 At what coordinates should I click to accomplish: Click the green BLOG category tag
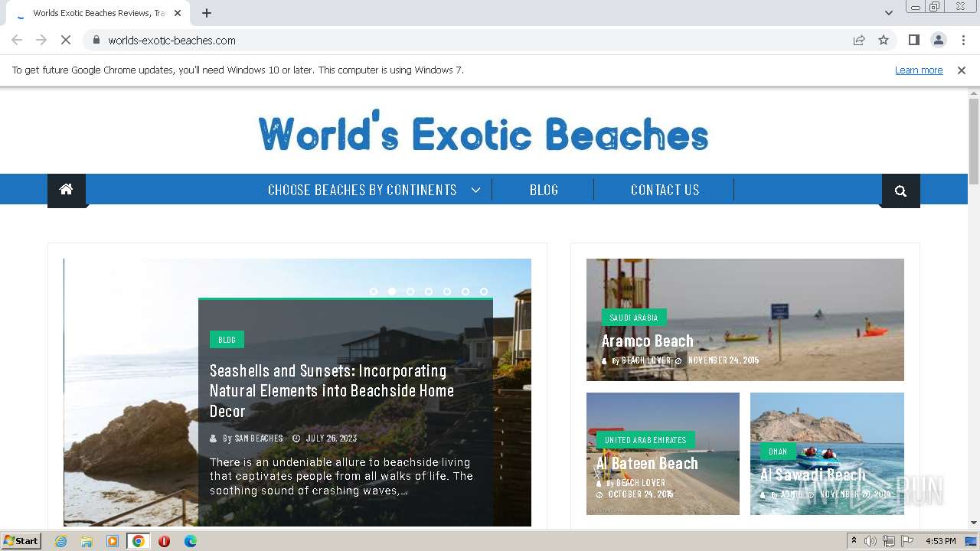227,340
